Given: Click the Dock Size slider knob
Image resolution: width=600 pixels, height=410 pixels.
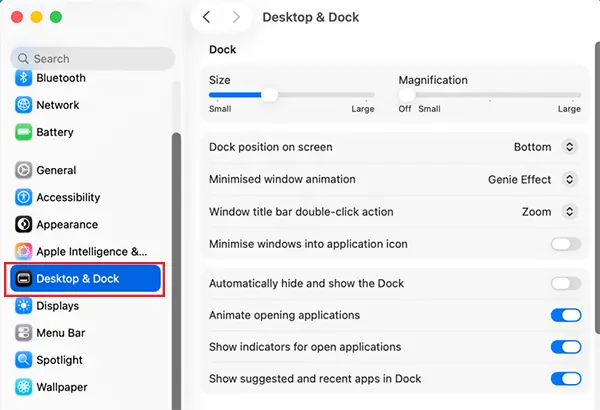Looking at the screenshot, I should click(270, 95).
